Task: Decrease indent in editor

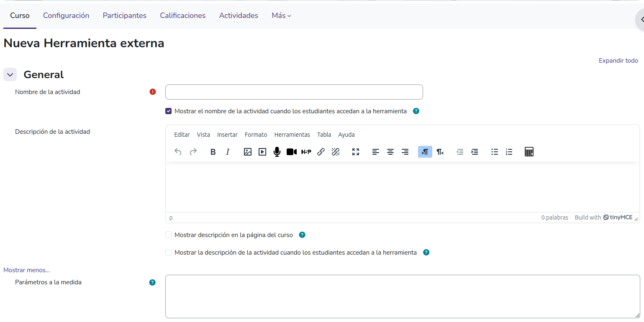Action: tap(460, 152)
